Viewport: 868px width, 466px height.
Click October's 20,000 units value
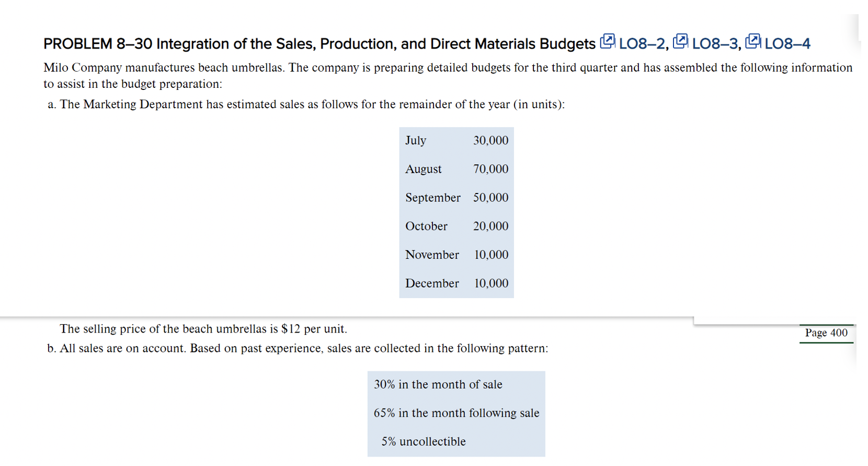pyautogui.click(x=490, y=226)
